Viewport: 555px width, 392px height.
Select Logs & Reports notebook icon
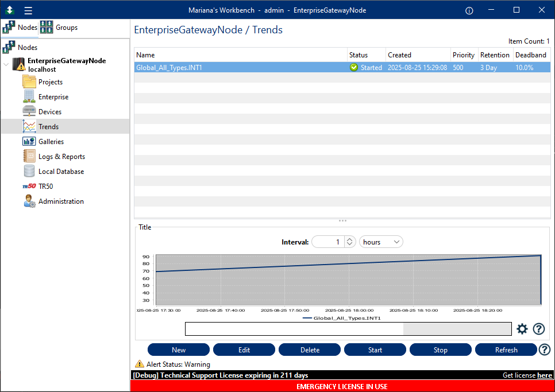pos(29,157)
